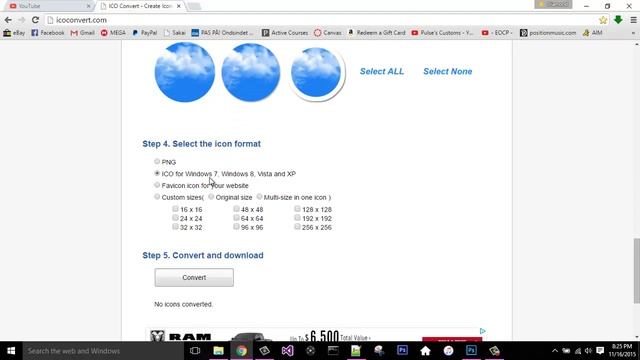Screen dimensions: 640x360
Task: Open the eBay bookmark
Action: click(14, 33)
